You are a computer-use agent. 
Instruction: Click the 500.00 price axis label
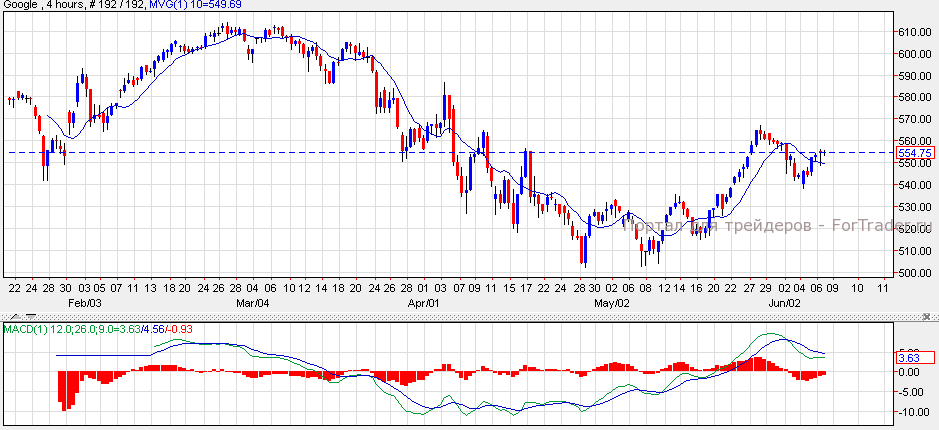914,273
